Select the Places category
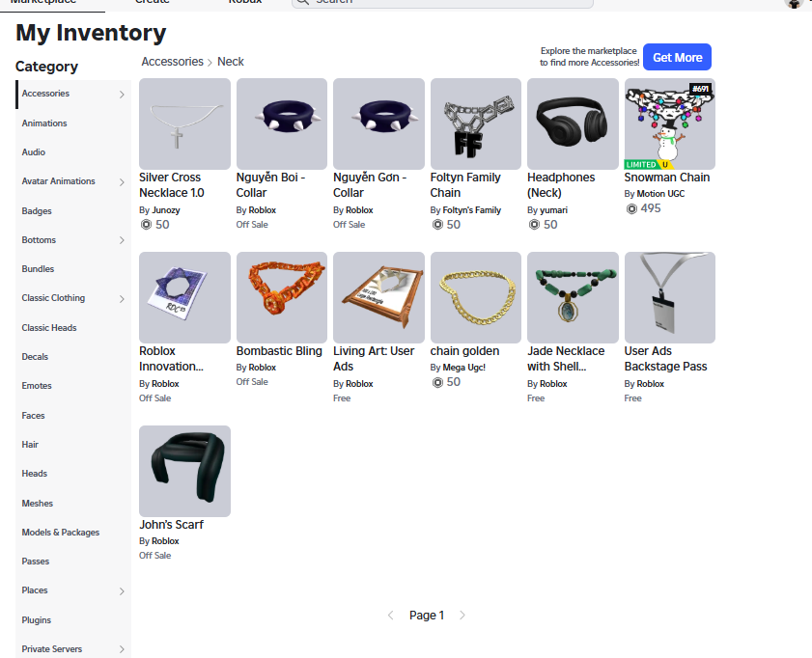 [x=35, y=590]
